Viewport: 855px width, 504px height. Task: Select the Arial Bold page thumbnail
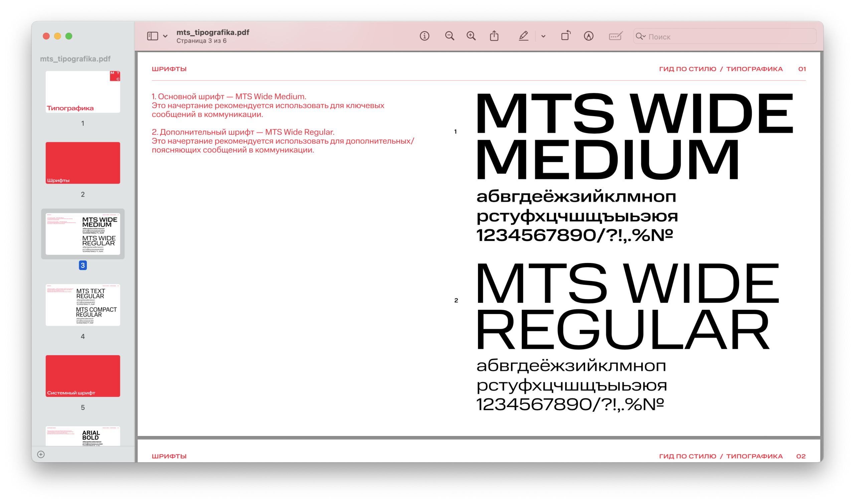click(83, 436)
